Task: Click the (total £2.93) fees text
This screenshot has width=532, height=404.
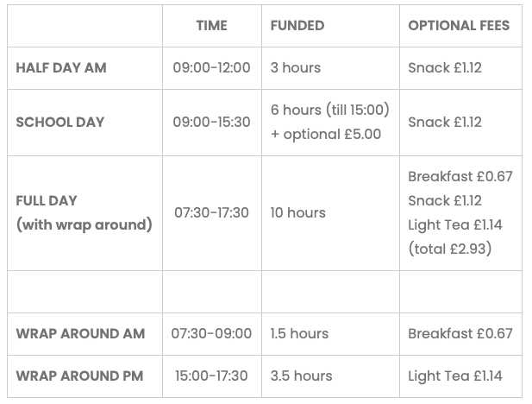Action: [x=448, y=249]
